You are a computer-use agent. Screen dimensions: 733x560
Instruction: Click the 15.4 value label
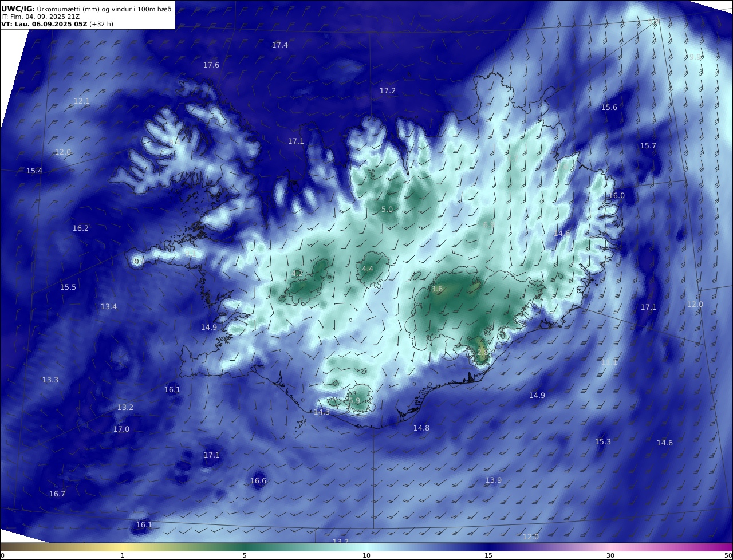34,171
